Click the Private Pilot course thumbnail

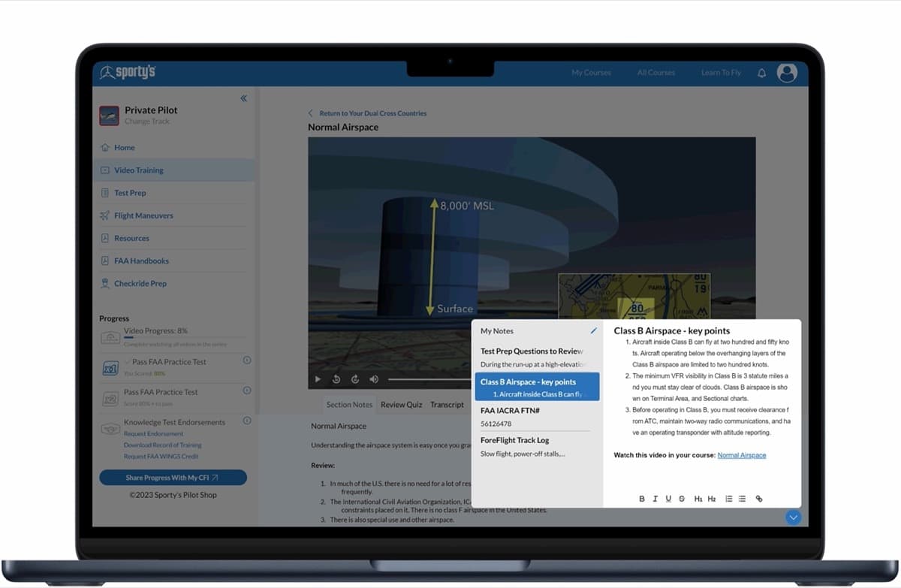(x=109, y=115)
